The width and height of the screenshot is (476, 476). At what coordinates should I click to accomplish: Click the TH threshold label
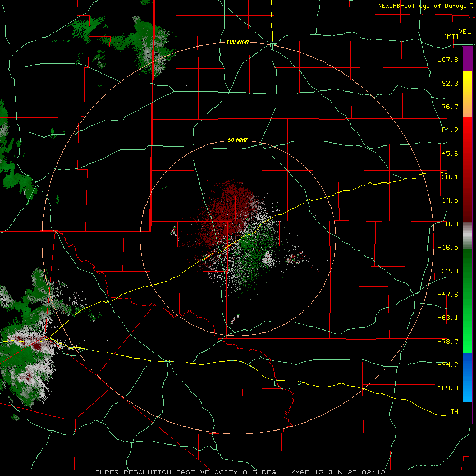[x=454, y=412]
